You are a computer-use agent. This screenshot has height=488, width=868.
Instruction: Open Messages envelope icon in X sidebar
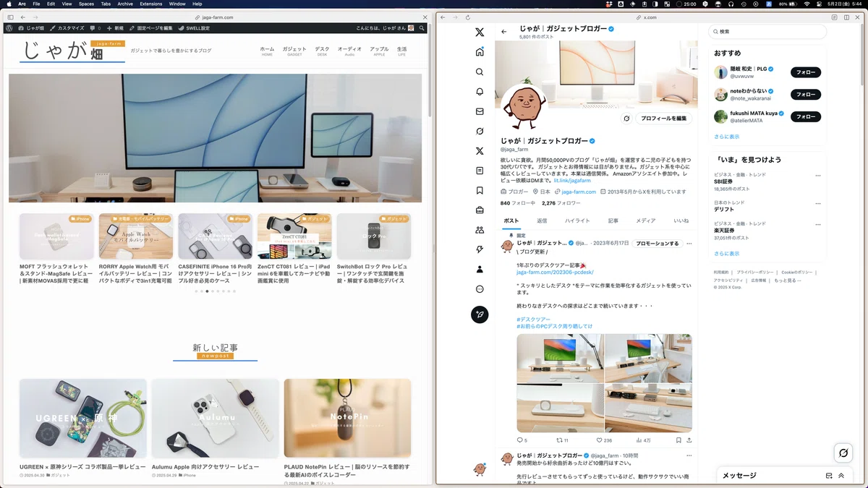tap(480, 111)
